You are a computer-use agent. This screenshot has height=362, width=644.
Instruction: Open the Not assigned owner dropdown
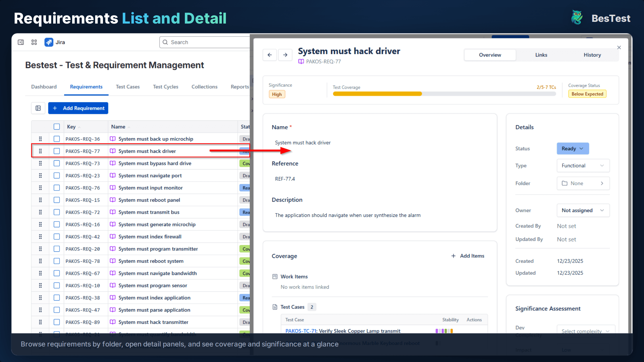(583, 210)
